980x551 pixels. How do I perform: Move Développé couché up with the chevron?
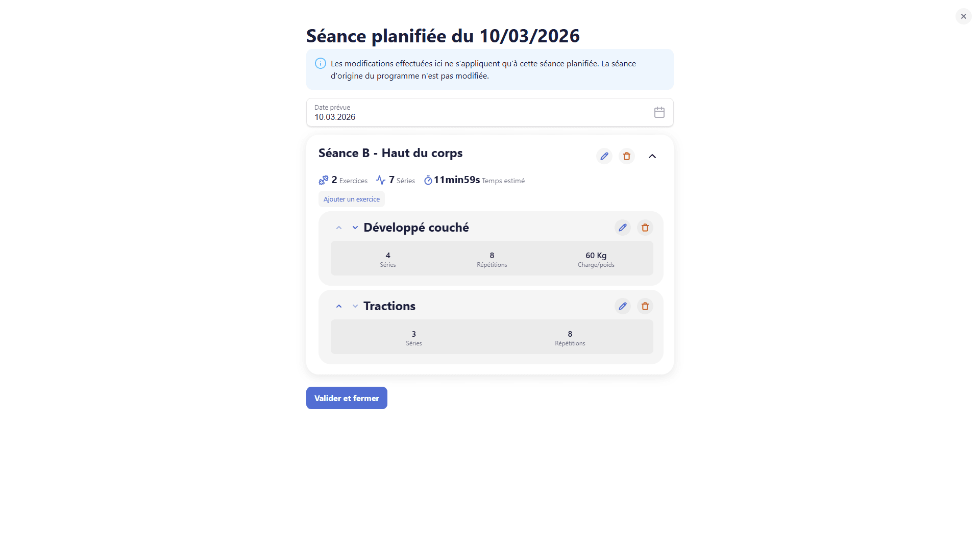point(338,228)
